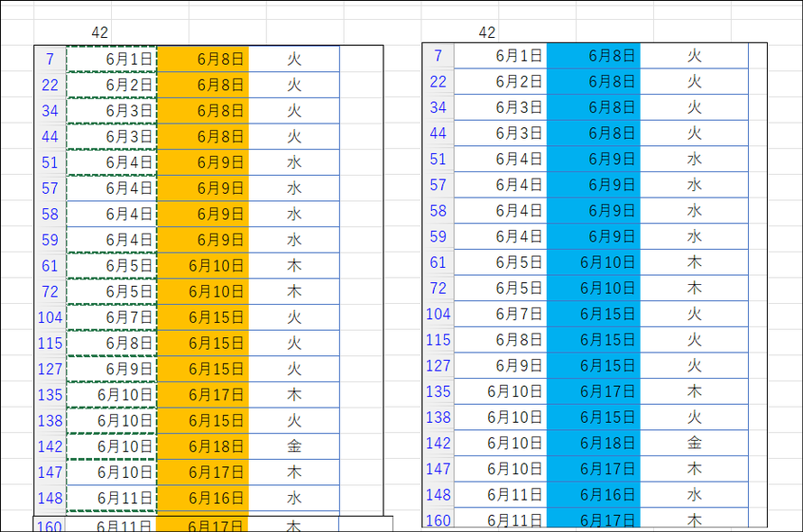Click ID 59 in the orange-column table
The height and width of the screenshot is (532, 803).
(51, 240)
